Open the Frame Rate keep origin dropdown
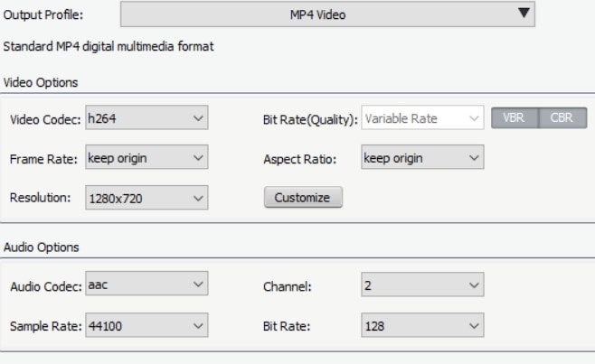This screenshot has height=364, width=595. pos(146,157)
